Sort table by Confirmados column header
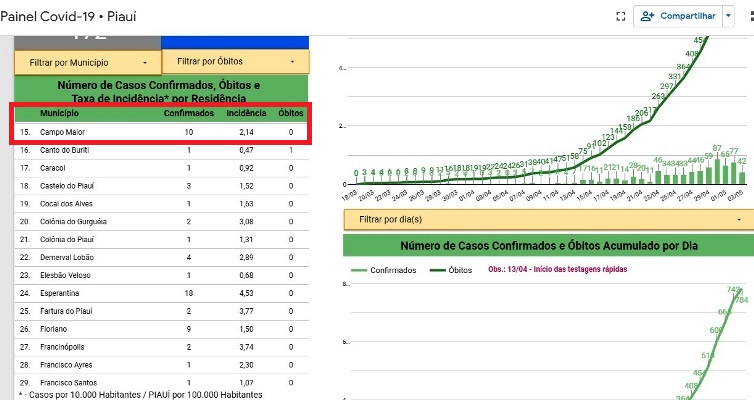Viewport: 754px width, 400px height. coord(188,113)
